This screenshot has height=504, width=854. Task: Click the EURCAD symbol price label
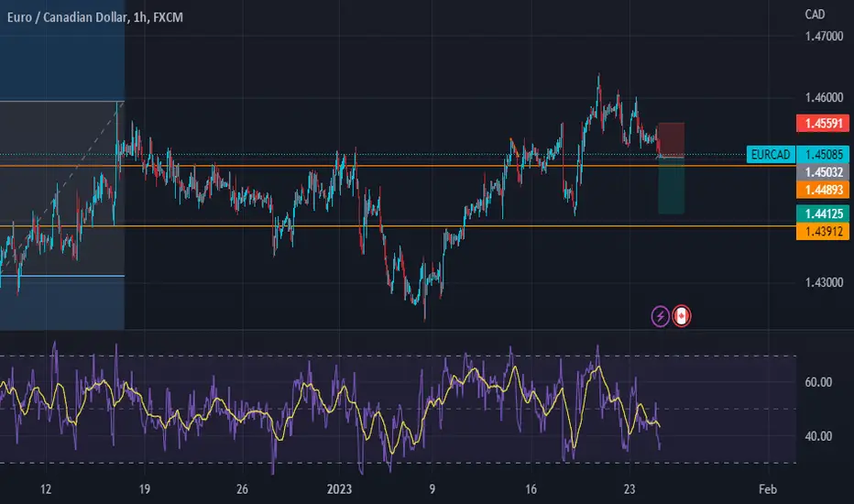click(771, 155)
